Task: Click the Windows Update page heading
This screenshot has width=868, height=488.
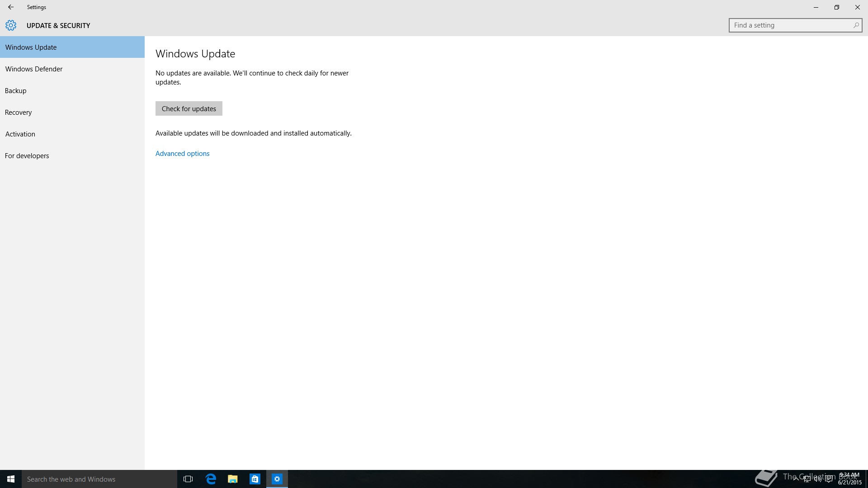Action: tap(195, 54)
